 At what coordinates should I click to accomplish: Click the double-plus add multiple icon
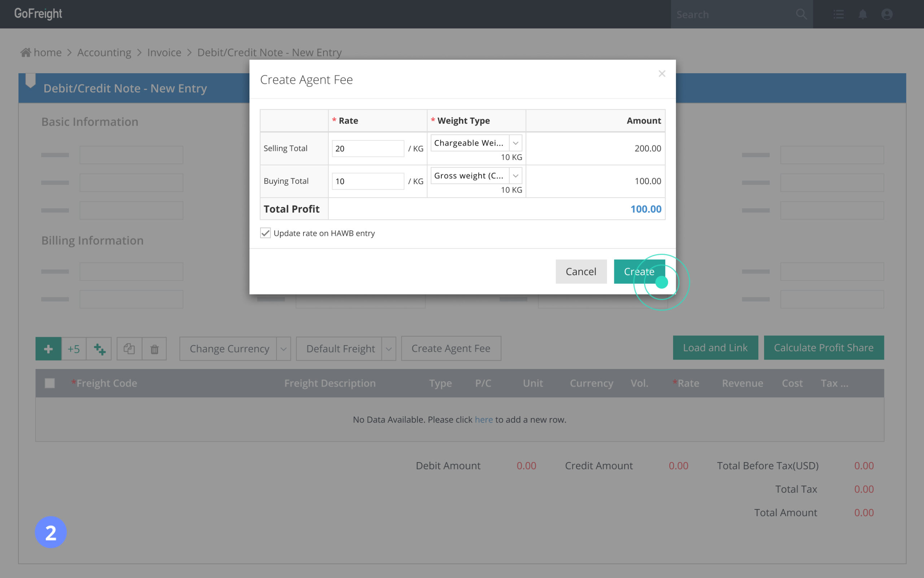(x=99, y=349)
